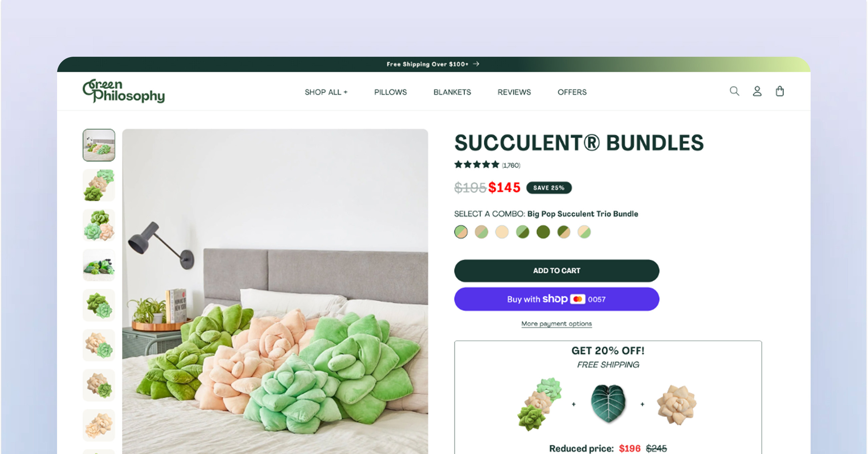Image resolution: width=868 pixels, height=454 pixels.
Task: Expand the SHOP ALL + menu
Action: 326,92
